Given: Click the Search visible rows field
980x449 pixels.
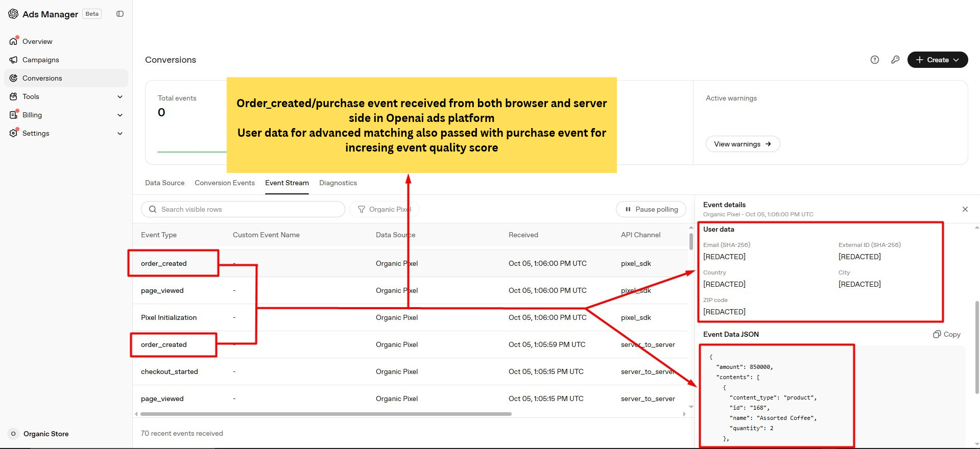Looking at the screenshot, I should [x=243, y=209].
